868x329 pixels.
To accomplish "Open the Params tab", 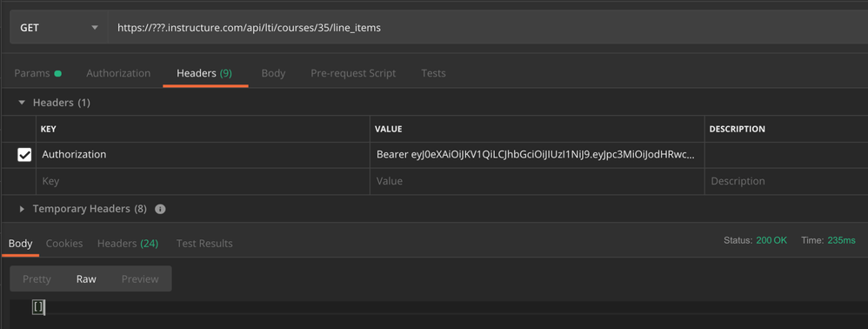I will click(37, 73).
